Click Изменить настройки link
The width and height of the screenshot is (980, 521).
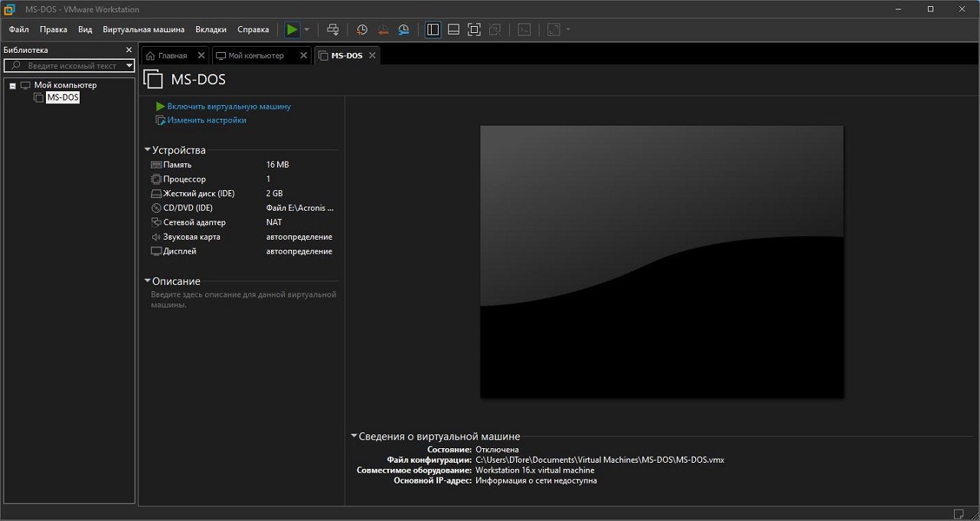point(207,120)
